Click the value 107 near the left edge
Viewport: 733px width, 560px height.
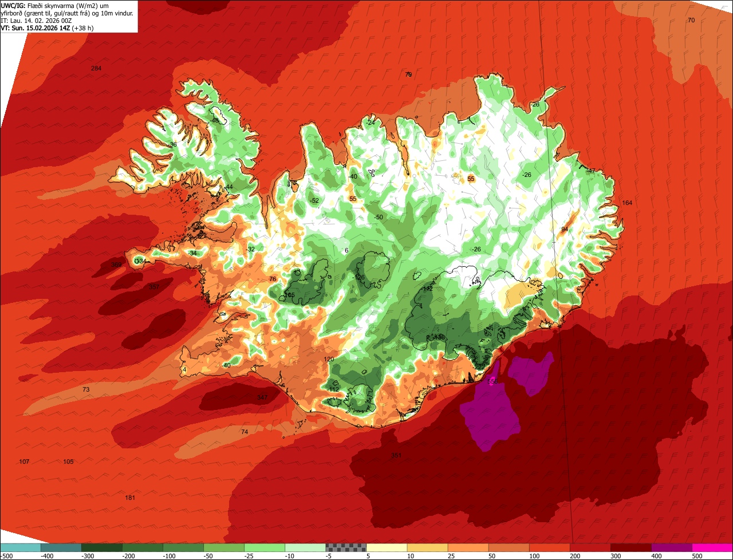(24, 462)
